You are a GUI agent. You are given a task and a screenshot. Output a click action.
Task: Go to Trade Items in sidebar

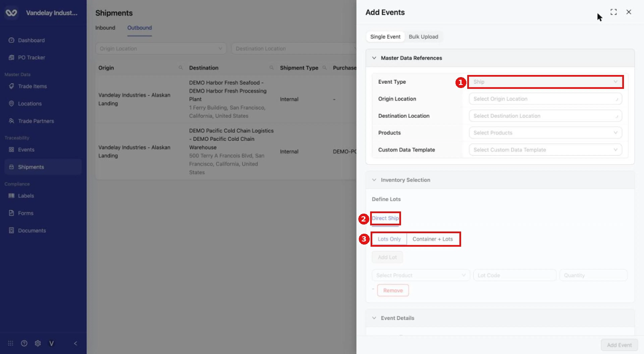tap(32, 86)
